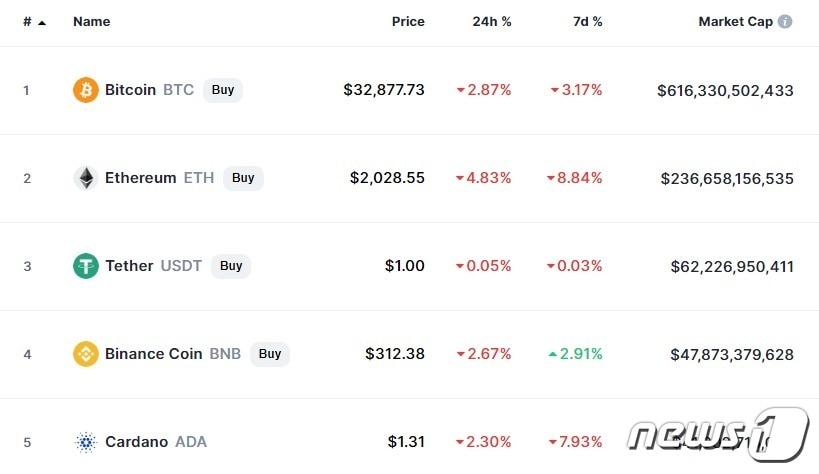Click Bitcoin's market cap value

point(725,90)
